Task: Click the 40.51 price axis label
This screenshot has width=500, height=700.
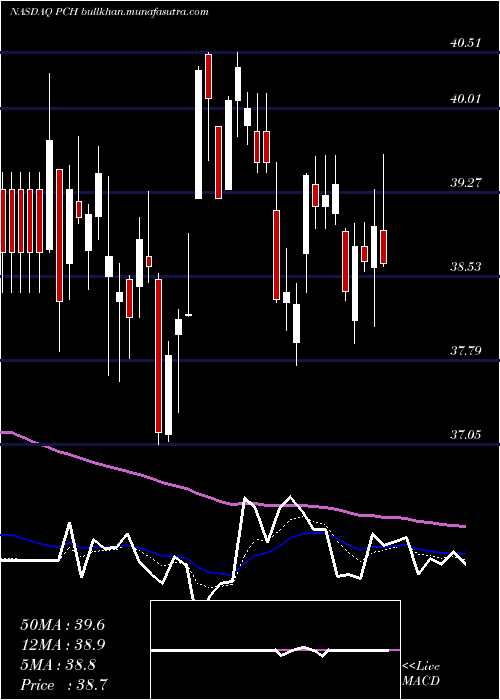Action: [x=466, y=43]
